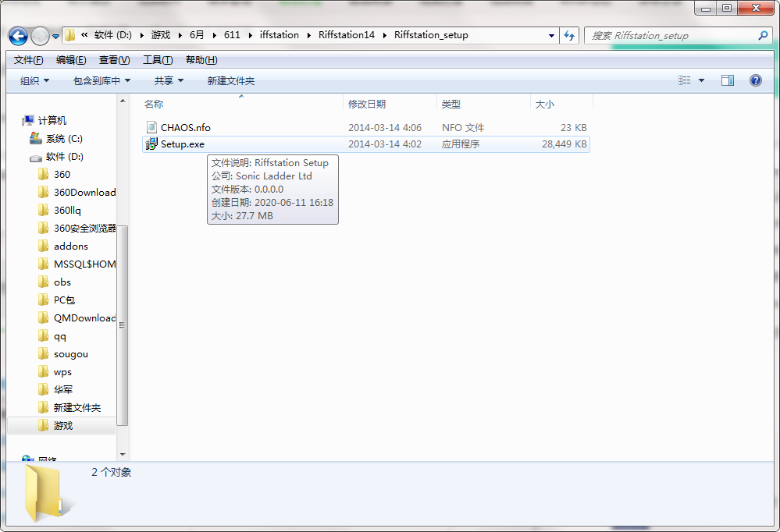Toggle the preview pane icon
Screen dimensions: 780x532
coord(727,80)
